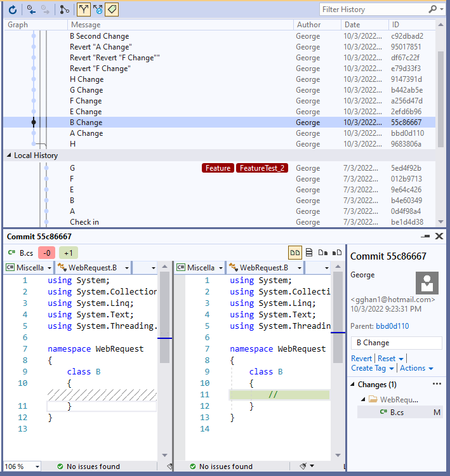Collapse the Local History section

coord(9,155)
